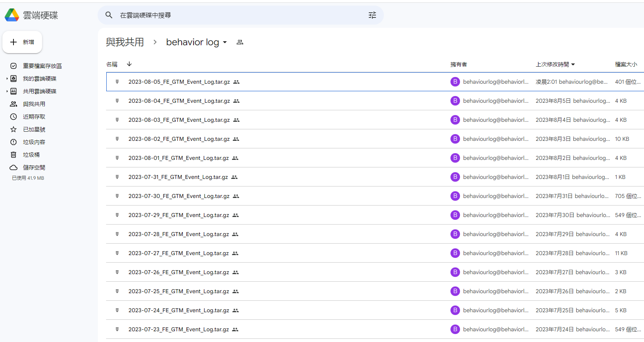Click the 檔案大小 column header

626,64
